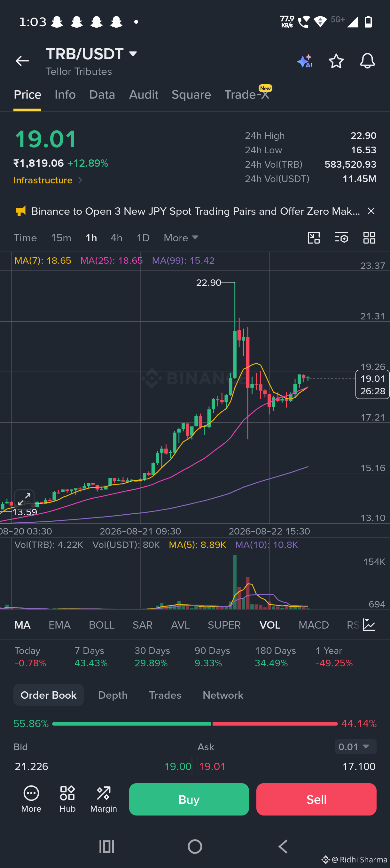Add TRB/USDT to favorites star

pos(336,61)
